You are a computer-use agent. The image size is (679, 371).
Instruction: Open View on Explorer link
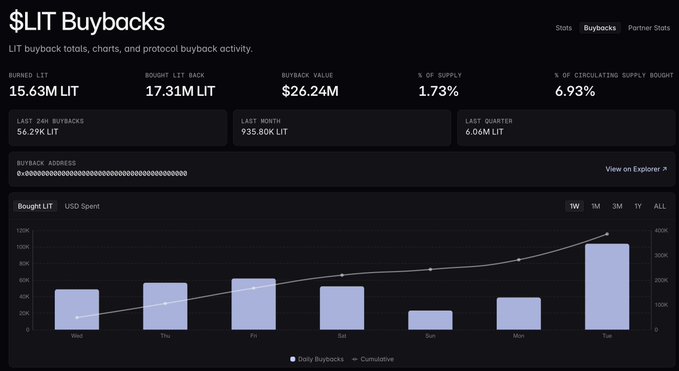coord(636,169)
